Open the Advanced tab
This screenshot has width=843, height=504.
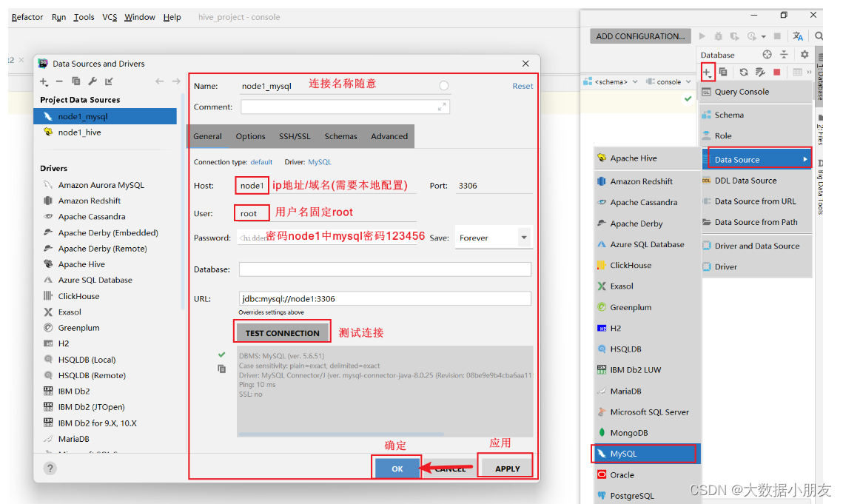tap(389, 136)
